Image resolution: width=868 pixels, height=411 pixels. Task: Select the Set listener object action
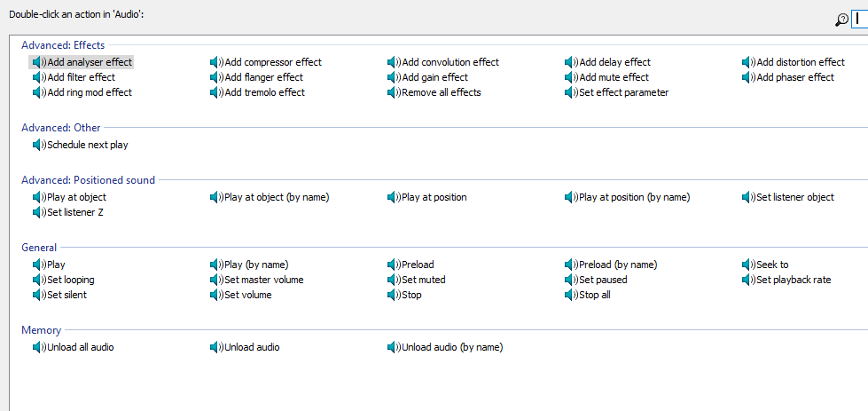[x=788, y=197]
